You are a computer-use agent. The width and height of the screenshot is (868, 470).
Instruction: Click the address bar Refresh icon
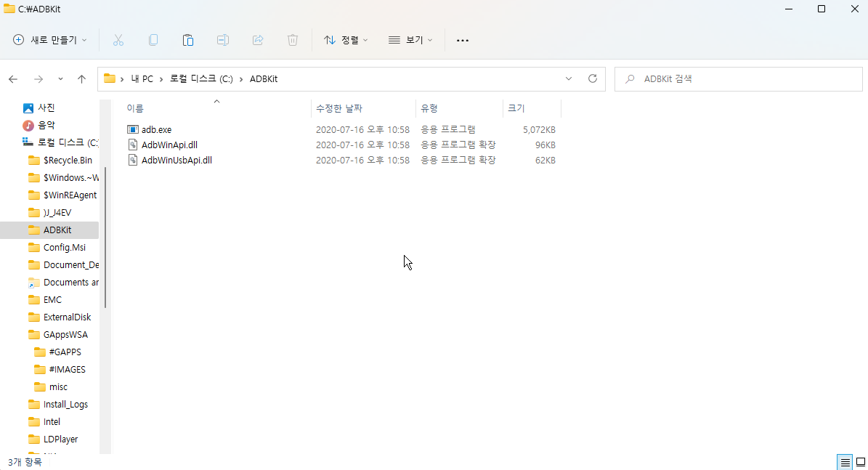(592, 78)
